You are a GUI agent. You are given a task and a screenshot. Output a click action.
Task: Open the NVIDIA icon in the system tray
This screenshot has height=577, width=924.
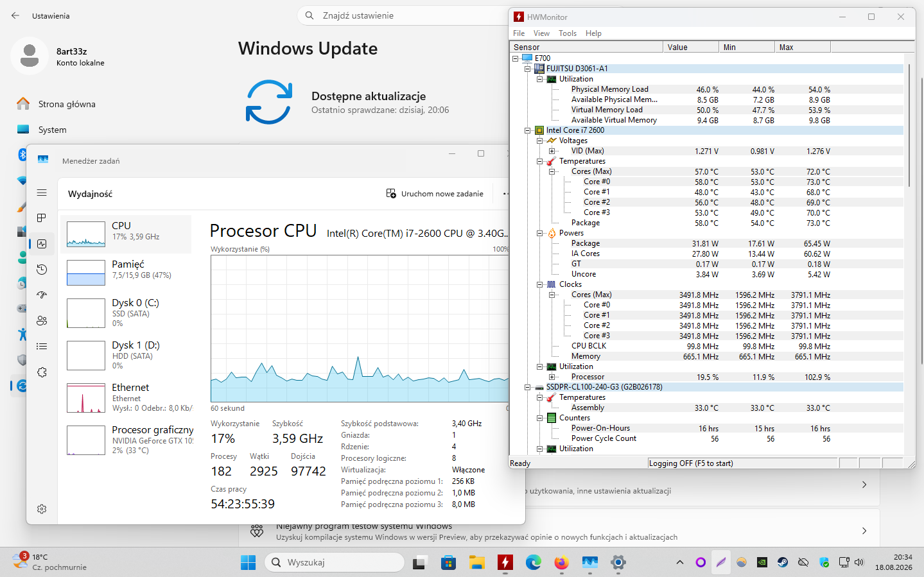(762, 562)
